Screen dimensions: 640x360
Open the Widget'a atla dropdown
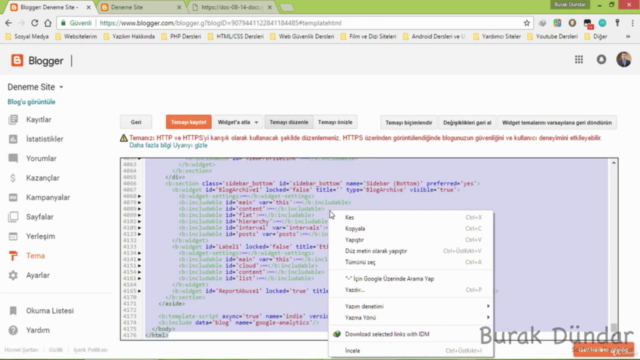(238, 122)
